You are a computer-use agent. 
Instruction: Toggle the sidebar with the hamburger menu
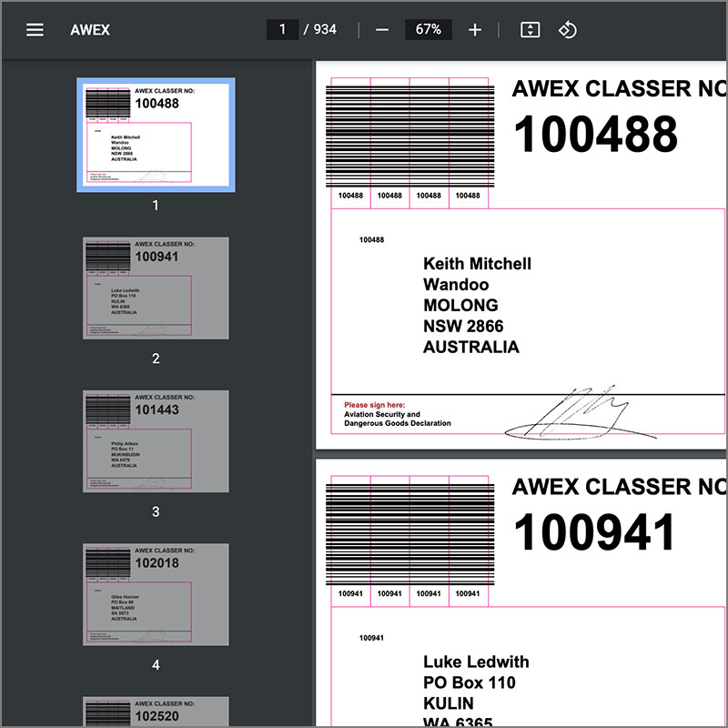click(x=35, y=30)
